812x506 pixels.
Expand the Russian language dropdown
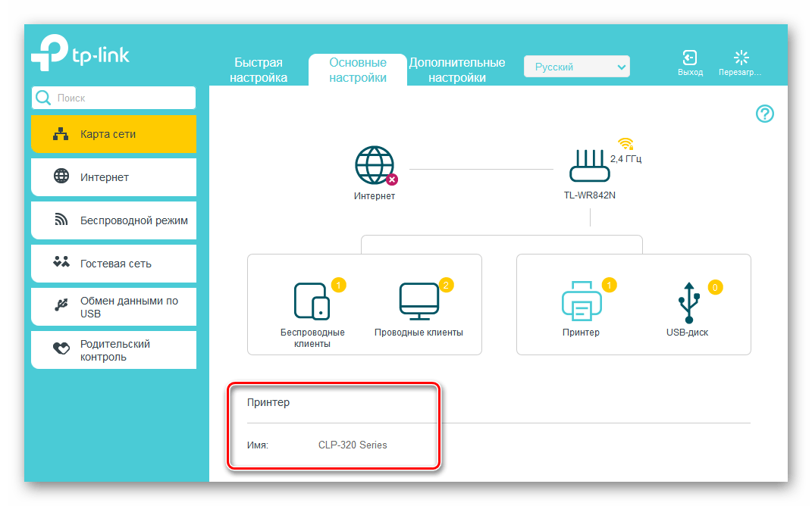pyautogui.click(x=577, y=67)
